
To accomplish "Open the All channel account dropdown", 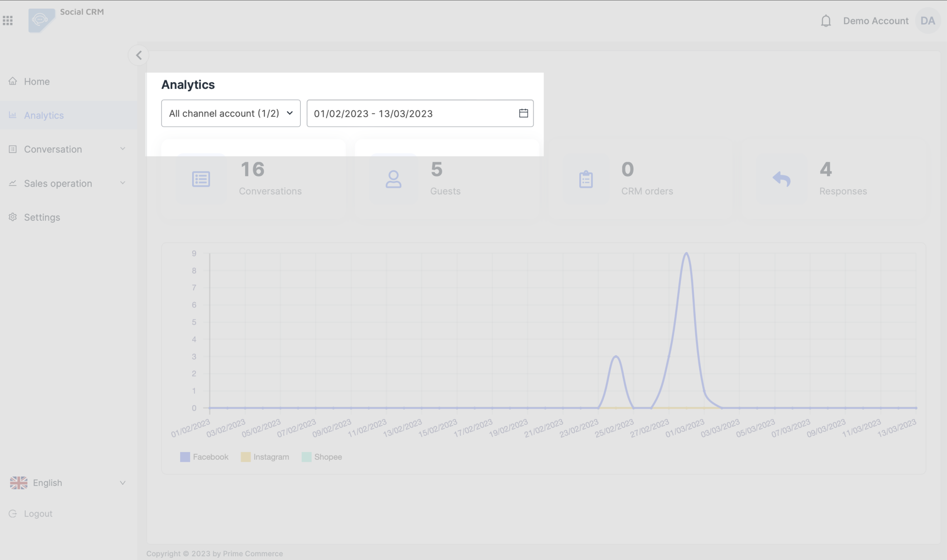I will click(231, 113).
